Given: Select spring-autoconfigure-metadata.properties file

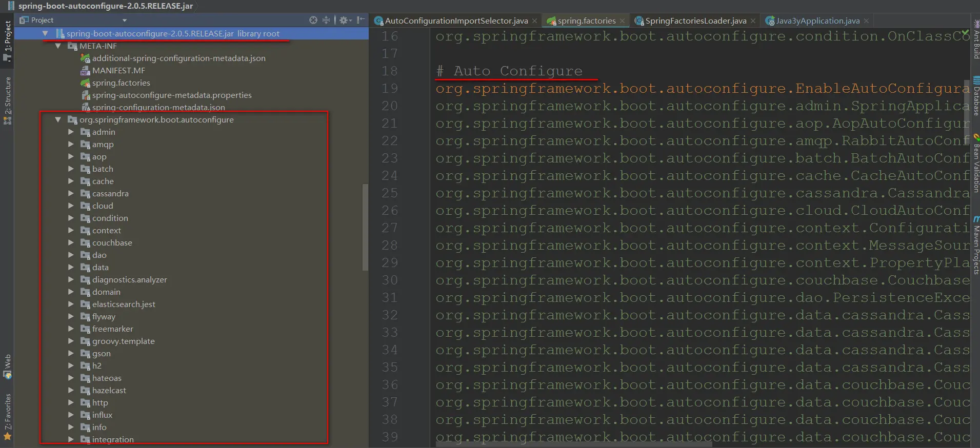Looking at the screenshot, I should click(172, 95).
